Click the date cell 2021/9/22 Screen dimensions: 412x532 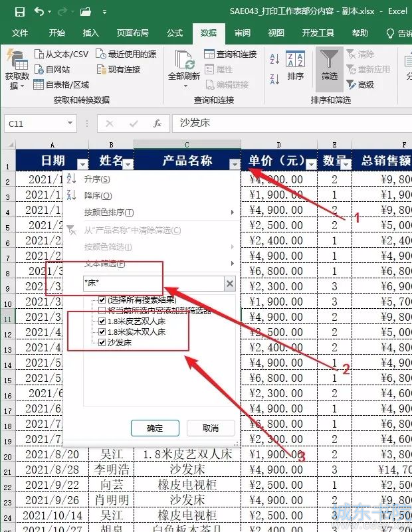[x=52, y=485]
